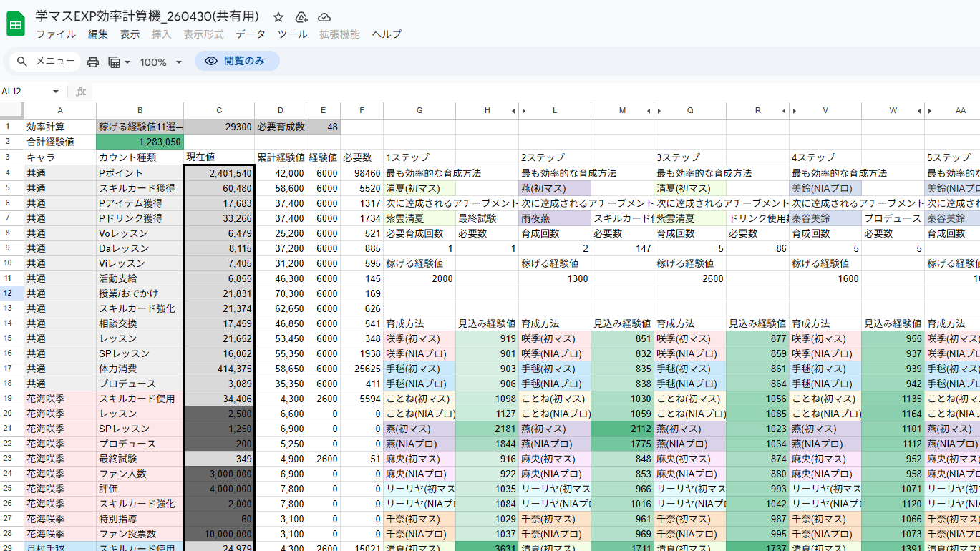This screenshot has height=551, width=980.
Task: Click the AL12 name box field
Action: (x=26, y=92)
